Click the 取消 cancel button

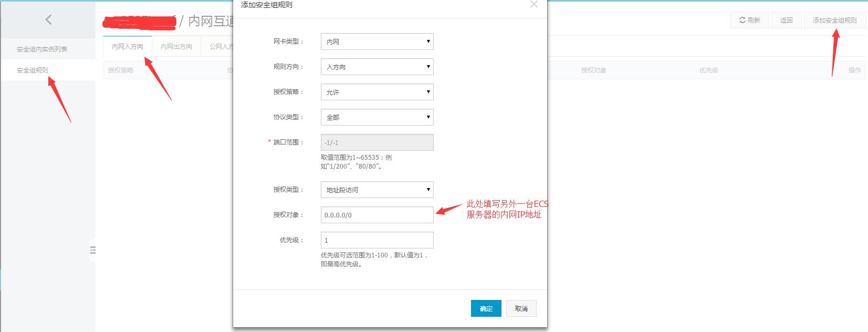[521, 308]
